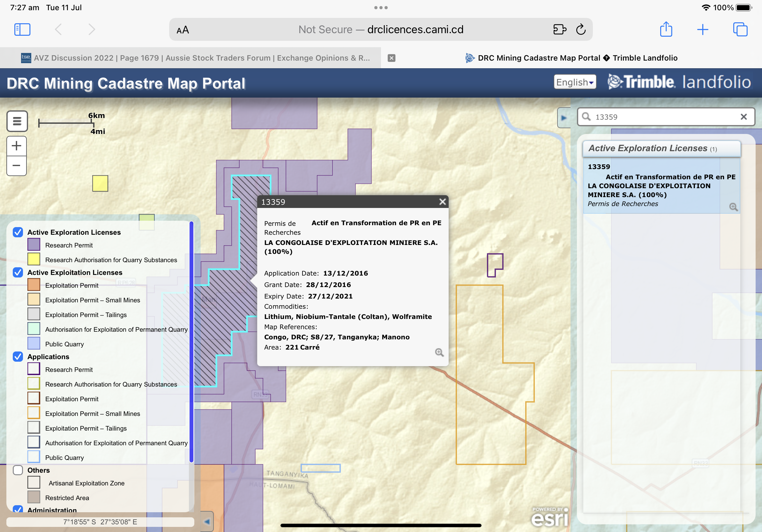Enable the Others layer group
The image size is (762, 532).
(x=18, y=470)
